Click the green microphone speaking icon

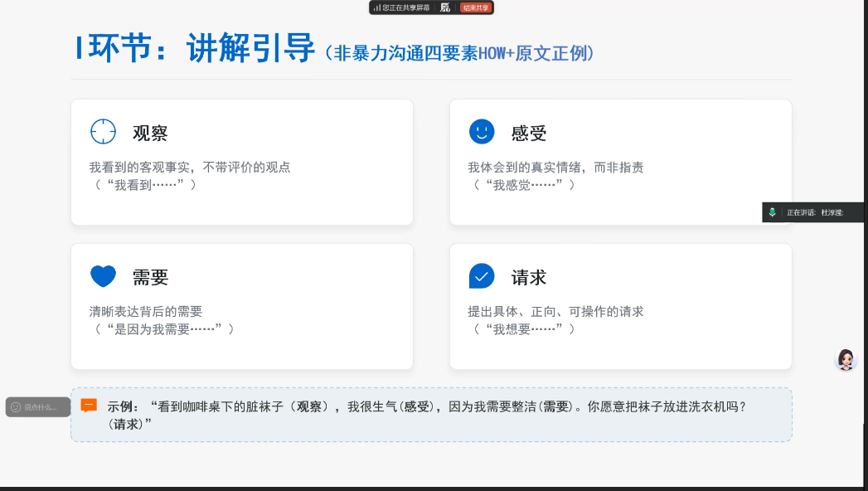point(773,212)
